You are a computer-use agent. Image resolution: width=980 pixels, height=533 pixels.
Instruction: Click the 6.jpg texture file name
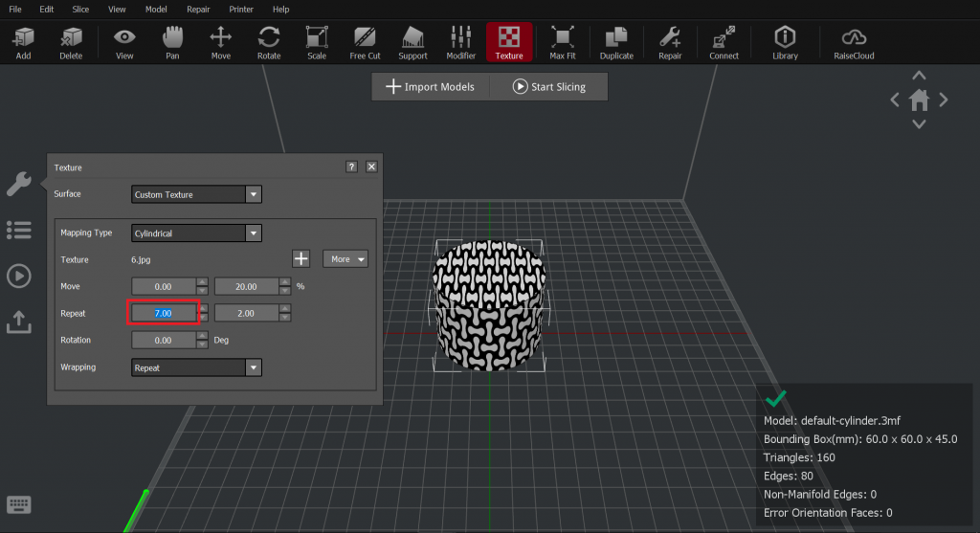[x=141, y=259]
